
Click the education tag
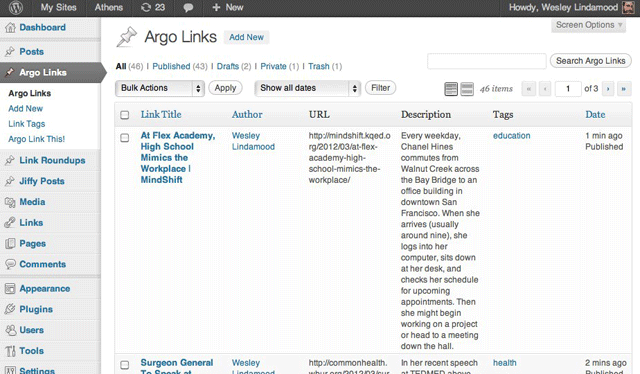pyautogui.click(x=511, y=136)
